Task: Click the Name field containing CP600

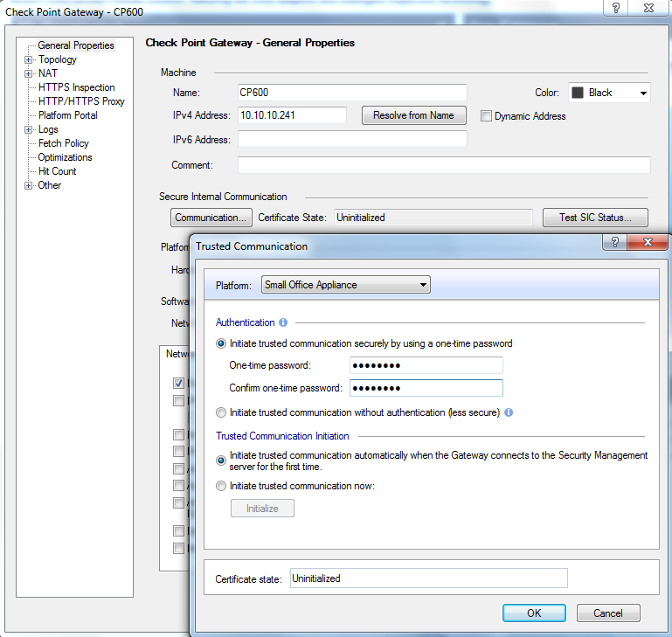Action: (x=352, y=93)
